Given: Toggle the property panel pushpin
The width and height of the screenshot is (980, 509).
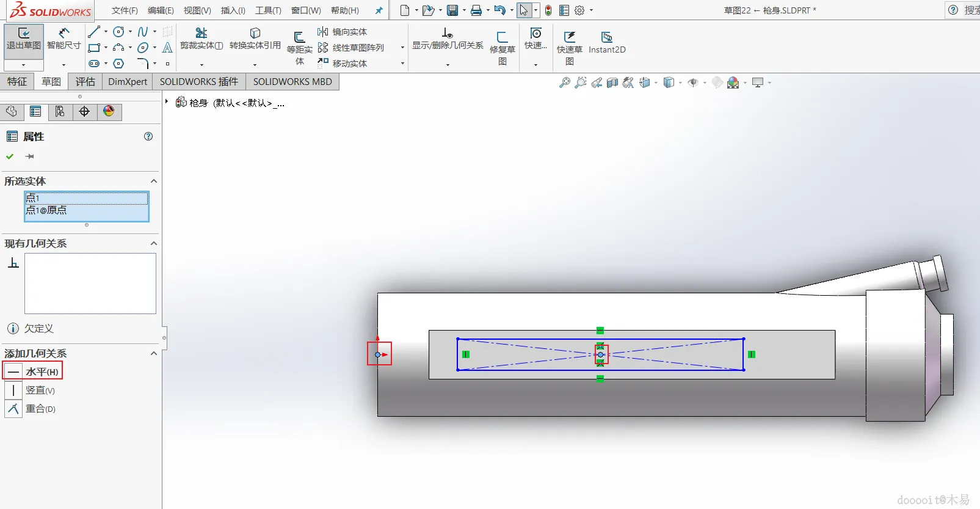Looking at the screenshot, I should [29, 156].
